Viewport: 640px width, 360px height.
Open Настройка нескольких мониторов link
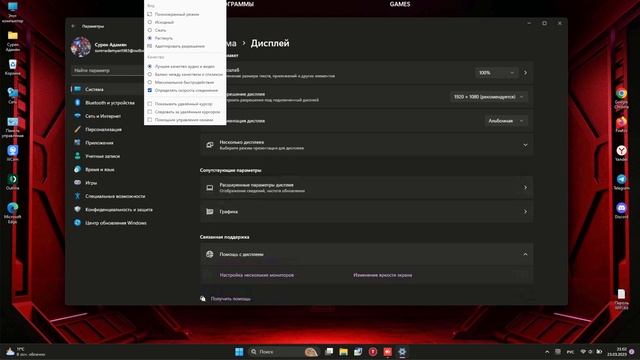tap(257, 275)
